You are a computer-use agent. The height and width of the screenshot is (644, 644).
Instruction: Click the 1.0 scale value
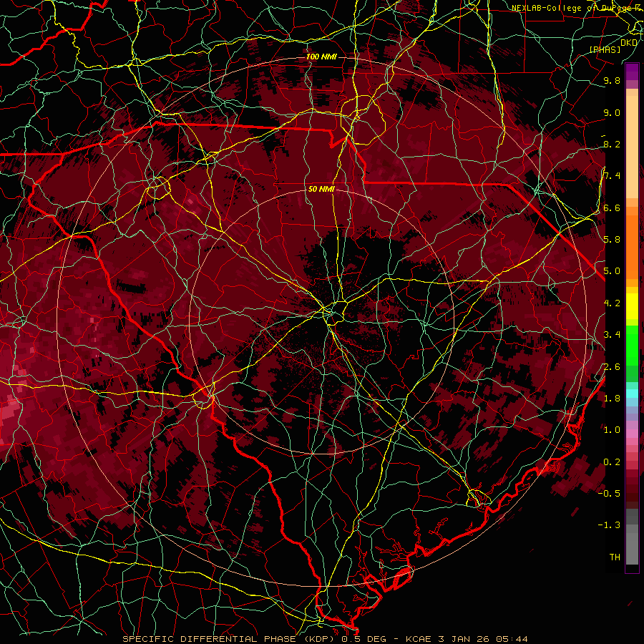click(612, 431)
